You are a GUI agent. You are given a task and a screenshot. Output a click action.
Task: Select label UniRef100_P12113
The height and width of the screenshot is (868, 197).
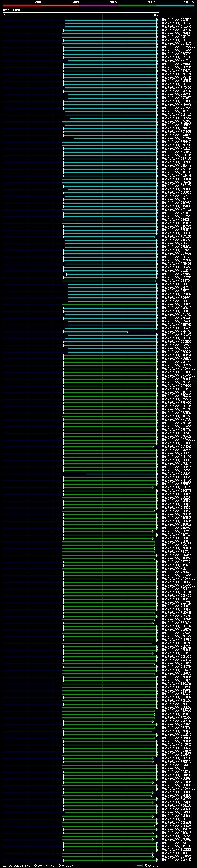pos(177,196)
